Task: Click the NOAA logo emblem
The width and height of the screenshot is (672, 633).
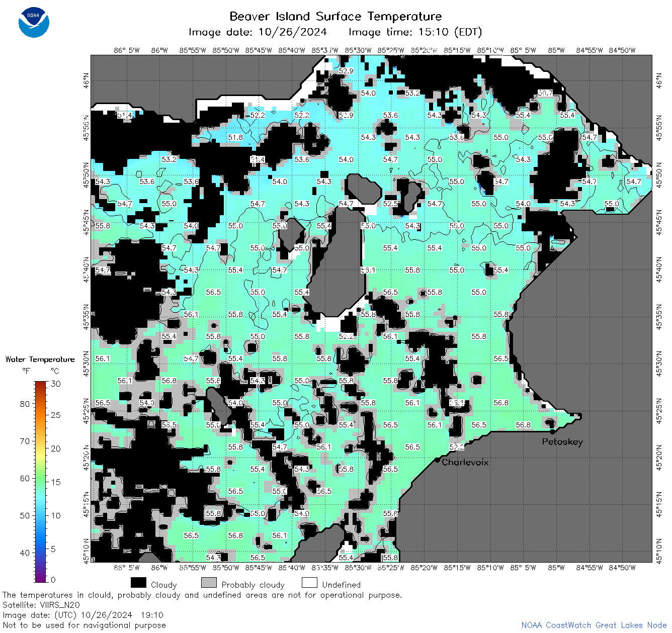Action: click(34, 22)
